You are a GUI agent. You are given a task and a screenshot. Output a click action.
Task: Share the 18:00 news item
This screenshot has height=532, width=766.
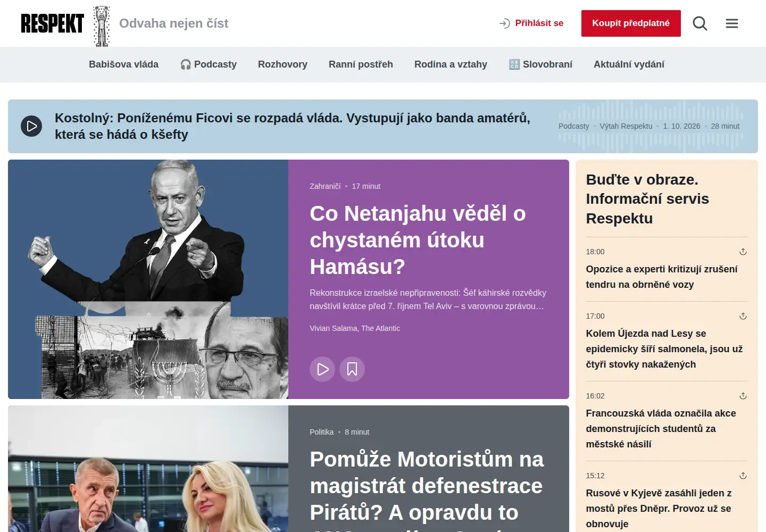tap(743, 252)
